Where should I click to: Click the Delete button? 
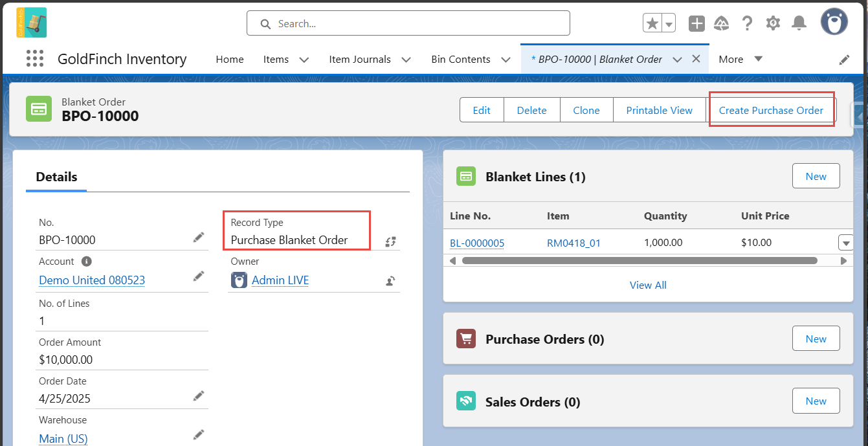click(532, 110)
